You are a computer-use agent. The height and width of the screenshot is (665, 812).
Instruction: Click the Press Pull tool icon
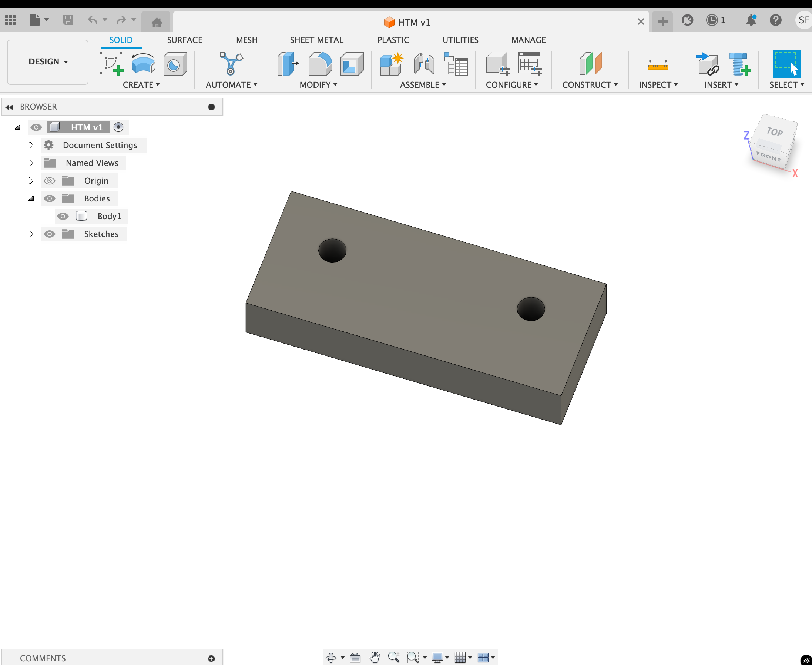pyautogui.click(x=288, y=63)
